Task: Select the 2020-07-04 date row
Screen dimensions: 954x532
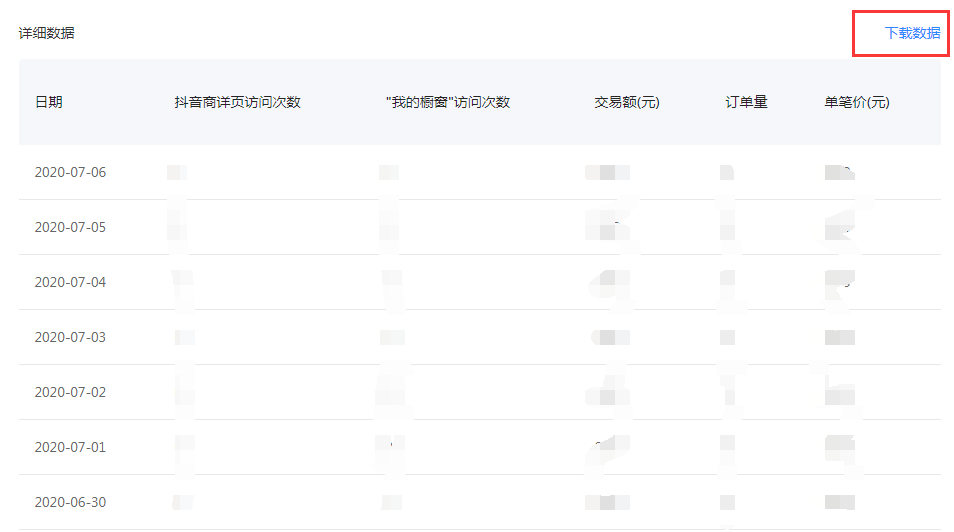Action: [x=480, y=282]
